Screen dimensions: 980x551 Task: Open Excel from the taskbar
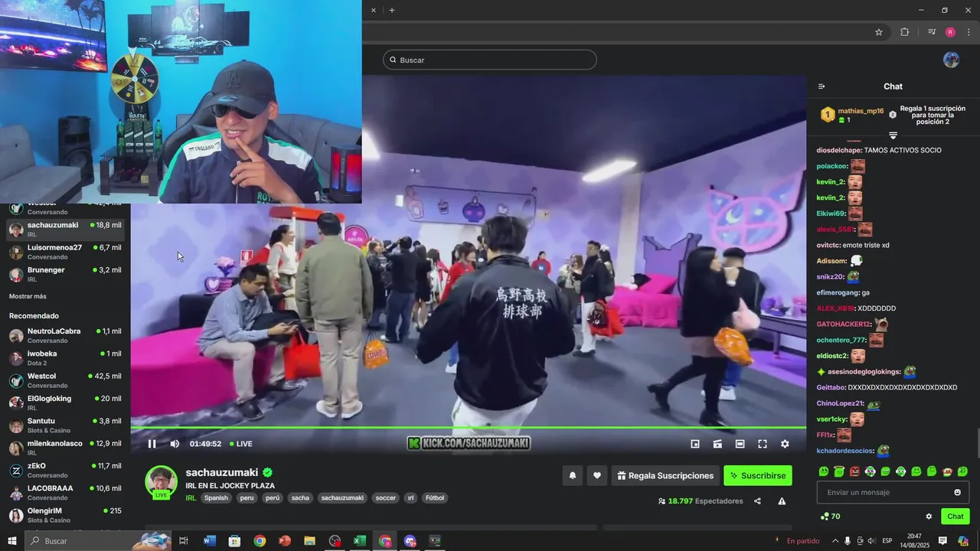pos(360,541)
